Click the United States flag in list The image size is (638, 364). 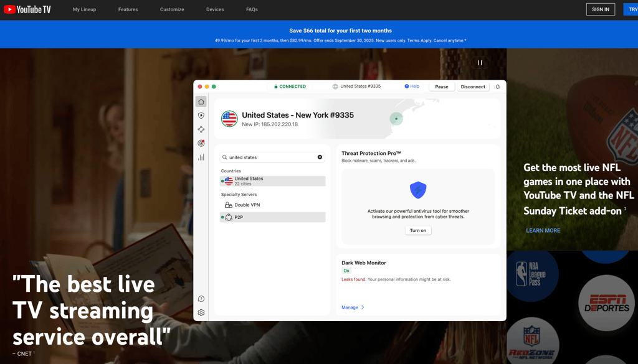coord(229,181)
